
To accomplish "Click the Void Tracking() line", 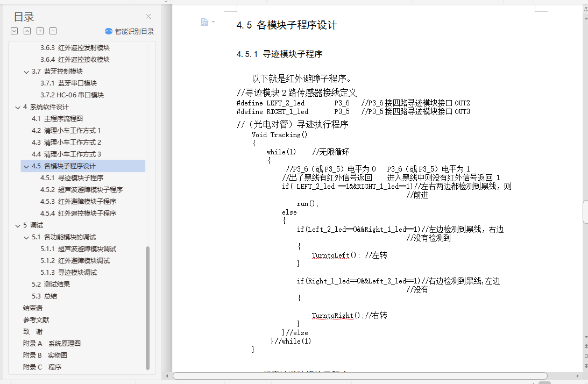I will tap(279, 134).
